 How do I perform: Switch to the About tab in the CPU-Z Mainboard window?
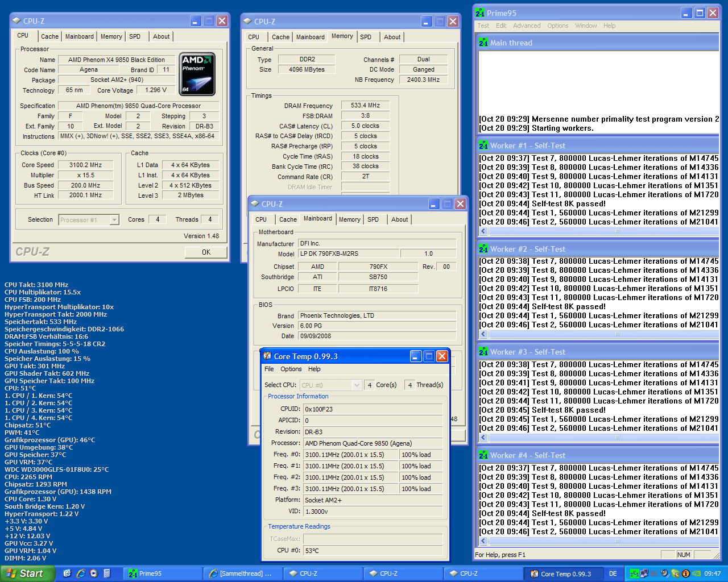coord(399,219)
